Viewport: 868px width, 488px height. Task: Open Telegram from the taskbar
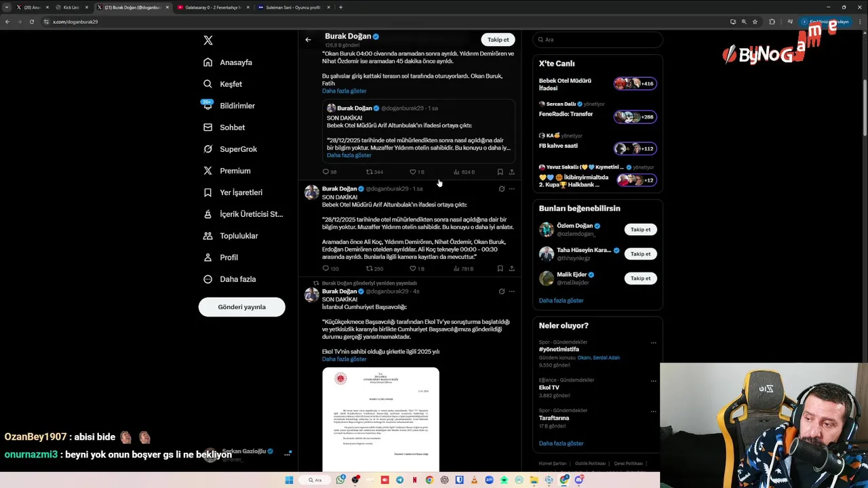[x=399, y=480]
